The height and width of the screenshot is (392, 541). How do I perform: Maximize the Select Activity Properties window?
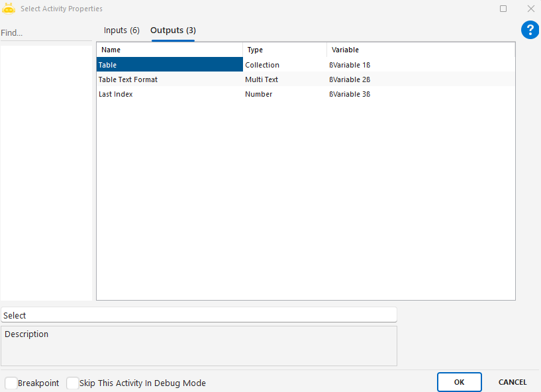[503, 9]
